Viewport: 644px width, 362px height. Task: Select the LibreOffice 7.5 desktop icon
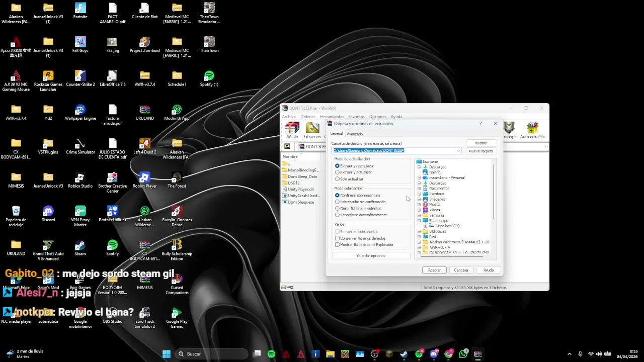113,78
